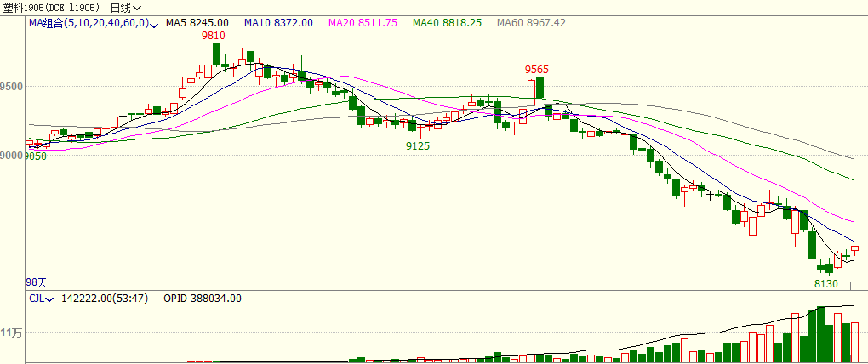Click the 9000 price axis label

click(12, 156)
